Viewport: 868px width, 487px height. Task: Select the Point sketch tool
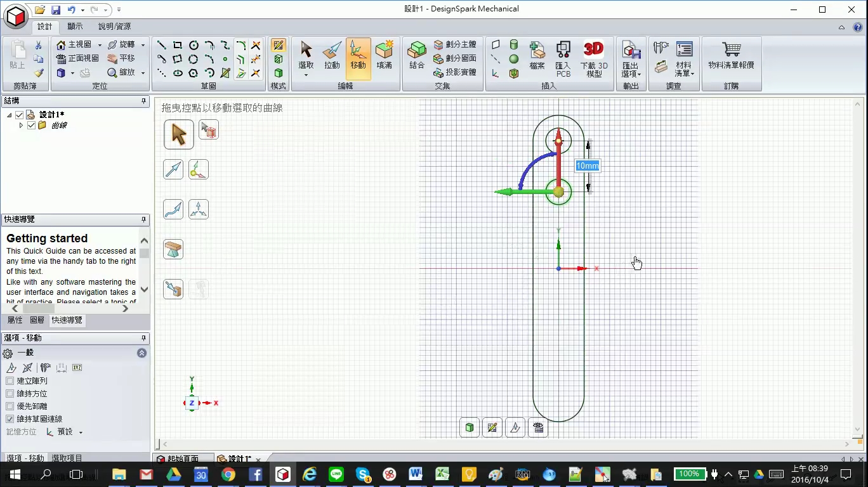click(x=225, y=59)
